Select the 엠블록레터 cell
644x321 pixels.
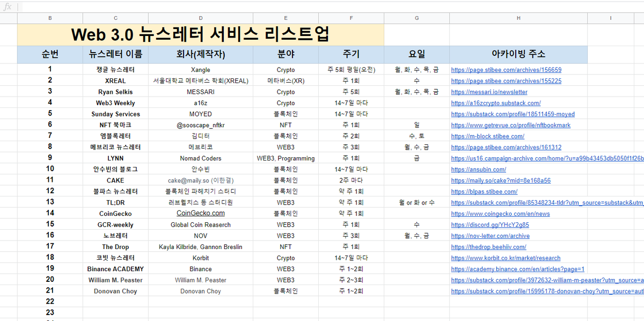click(x=115, y=136)
